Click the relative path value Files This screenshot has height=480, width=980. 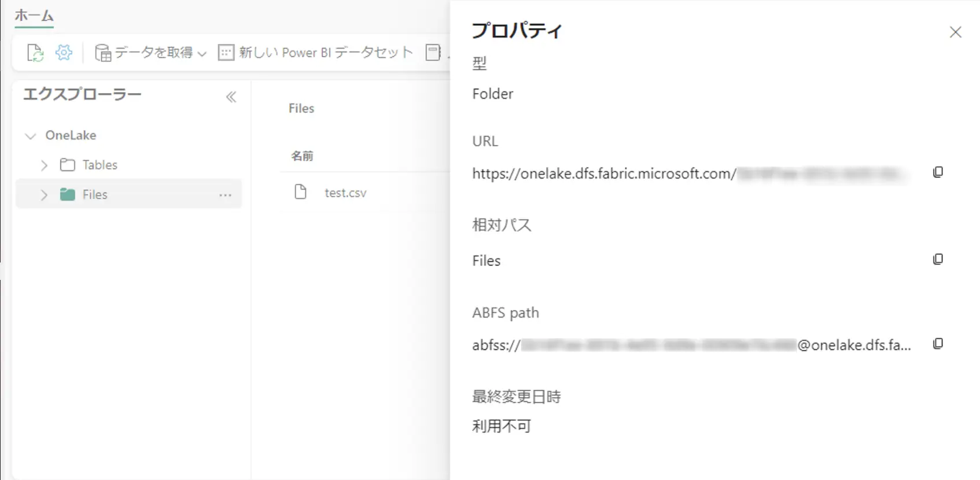tap(487, 261)
